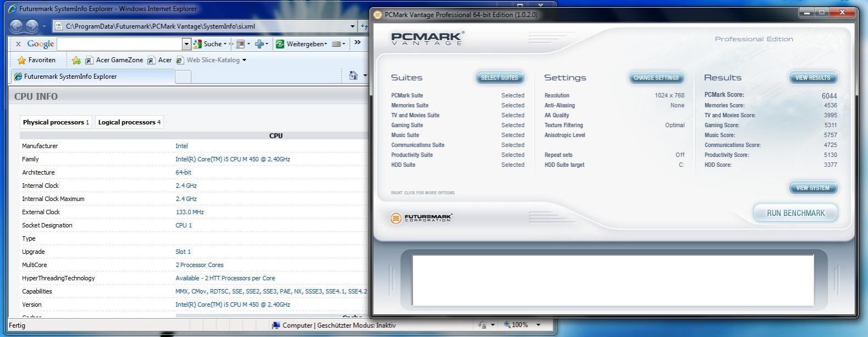Open a new blank tab in Internet Explorer
The image size is (868, 337).
(x=183, y=77)
